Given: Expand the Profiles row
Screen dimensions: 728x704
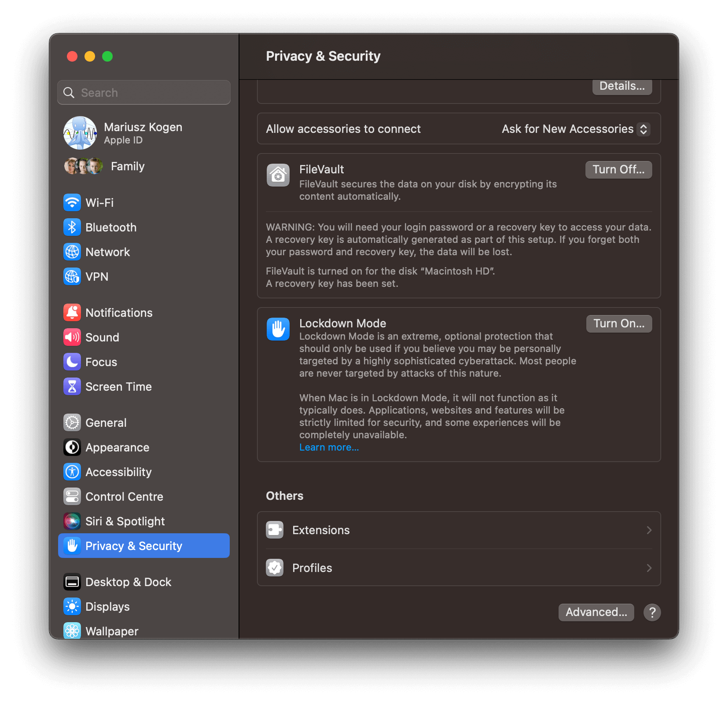Looking at the screenshot, I should pyautogui.click(x=459, y=568).
